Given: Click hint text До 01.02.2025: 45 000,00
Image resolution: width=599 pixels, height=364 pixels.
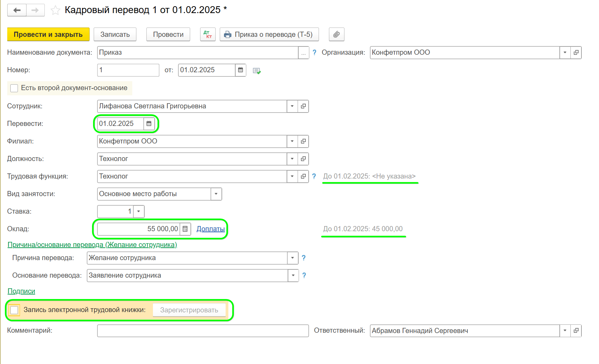Looking at the screenshot, I should pos(363,229).
